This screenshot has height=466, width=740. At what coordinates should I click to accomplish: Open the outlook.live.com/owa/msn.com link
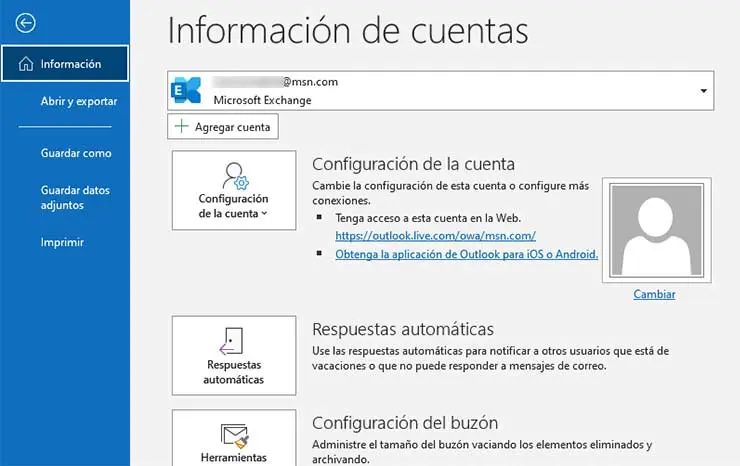[436, 235]
